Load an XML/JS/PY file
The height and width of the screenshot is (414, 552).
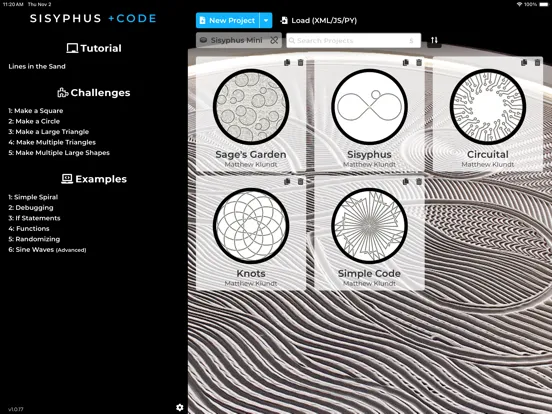(319, 20)
